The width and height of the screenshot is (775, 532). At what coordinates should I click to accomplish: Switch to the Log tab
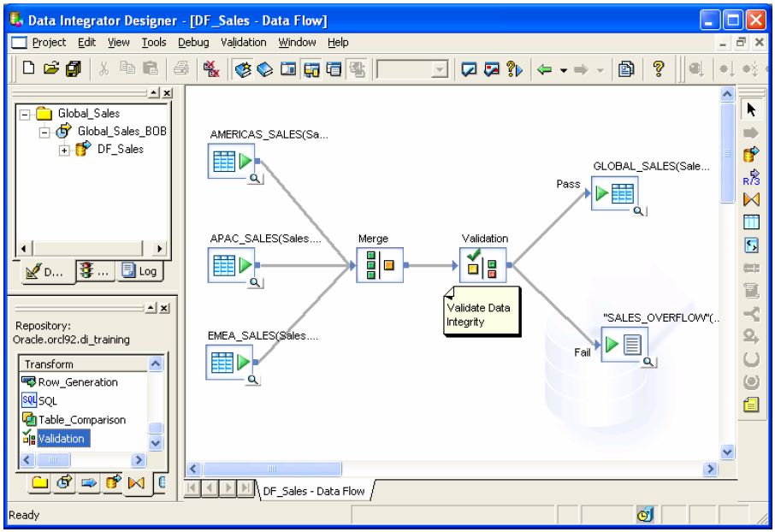point(139,270)
